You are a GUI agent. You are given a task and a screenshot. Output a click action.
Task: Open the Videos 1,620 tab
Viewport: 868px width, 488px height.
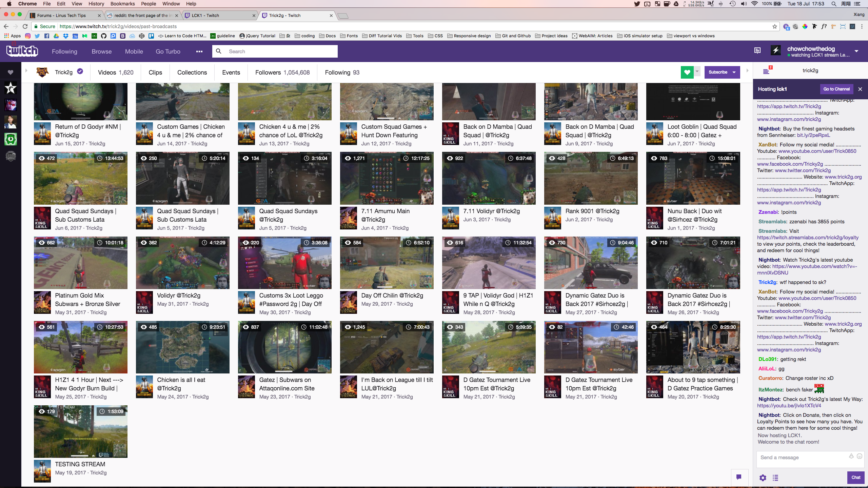116,73
